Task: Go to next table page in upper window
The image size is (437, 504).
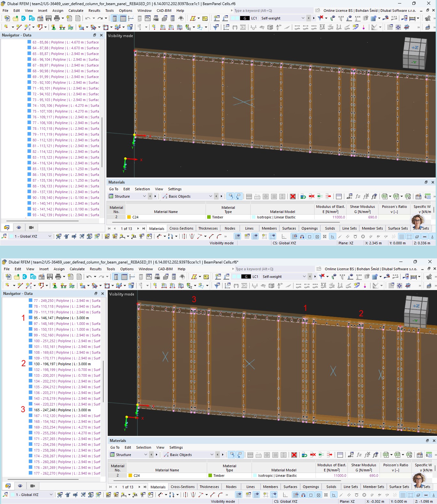Action: [x=138, y=228]
